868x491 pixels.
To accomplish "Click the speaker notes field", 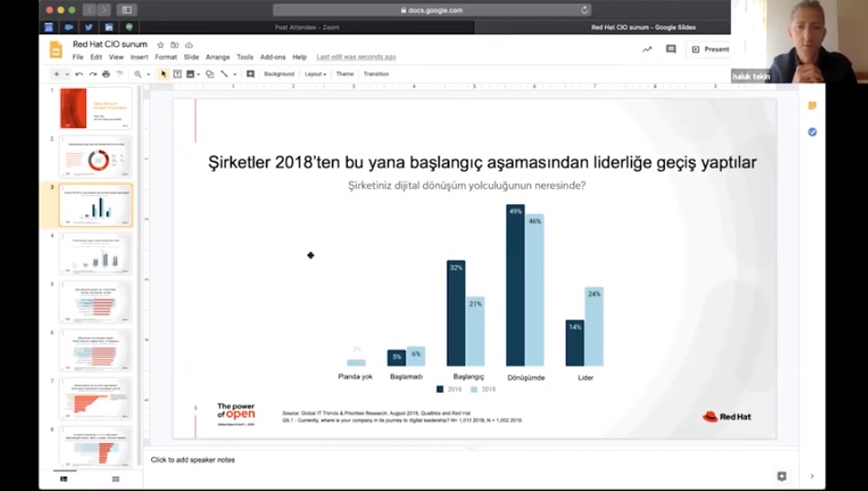I will click(366, 460).
